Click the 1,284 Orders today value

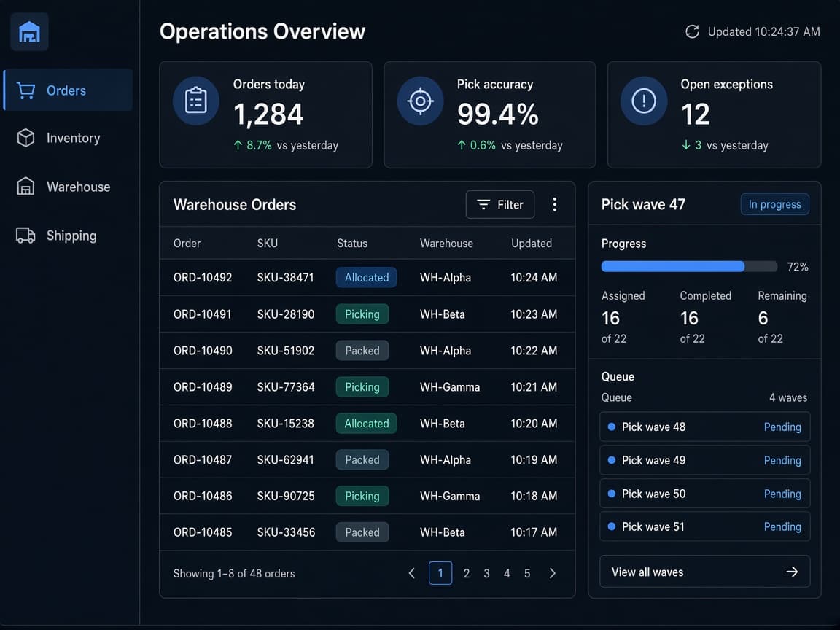click(268, 114)
